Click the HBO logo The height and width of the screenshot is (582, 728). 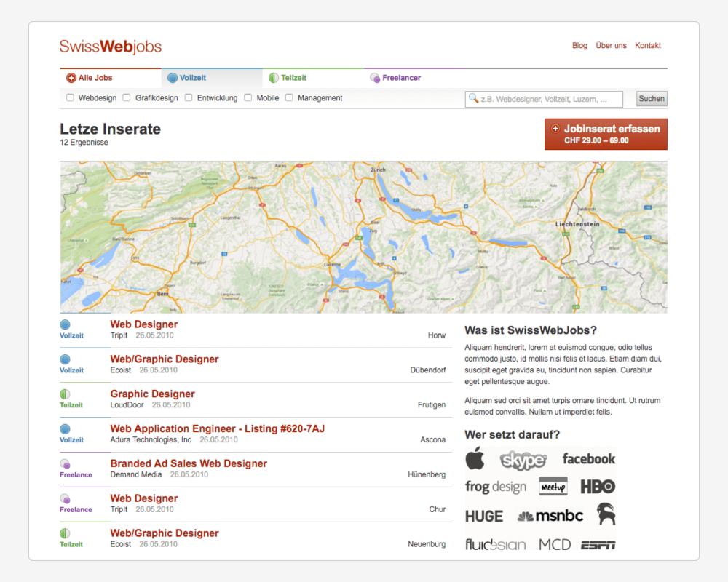598,487
